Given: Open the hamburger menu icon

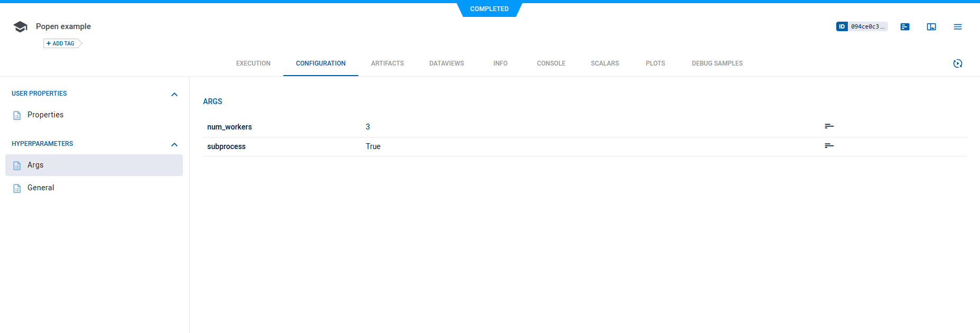Looking at the screenshot, I should pos(958,26).
